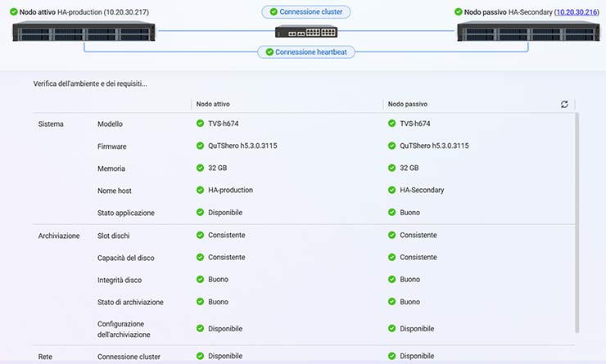Screen dimensions: 606x364
Task: Click the passive node 32 GB memory value
Action: 409,168
